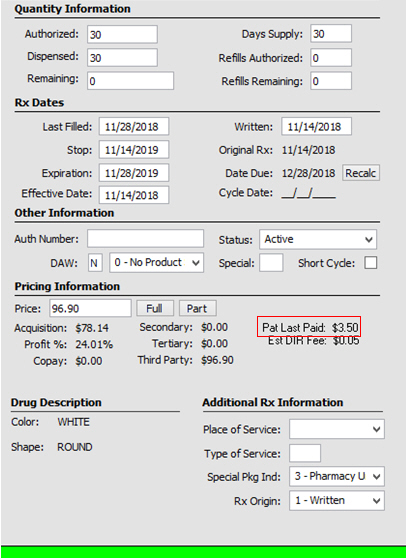Click the Recalc button
406x558 pixels.
[361, 173]
